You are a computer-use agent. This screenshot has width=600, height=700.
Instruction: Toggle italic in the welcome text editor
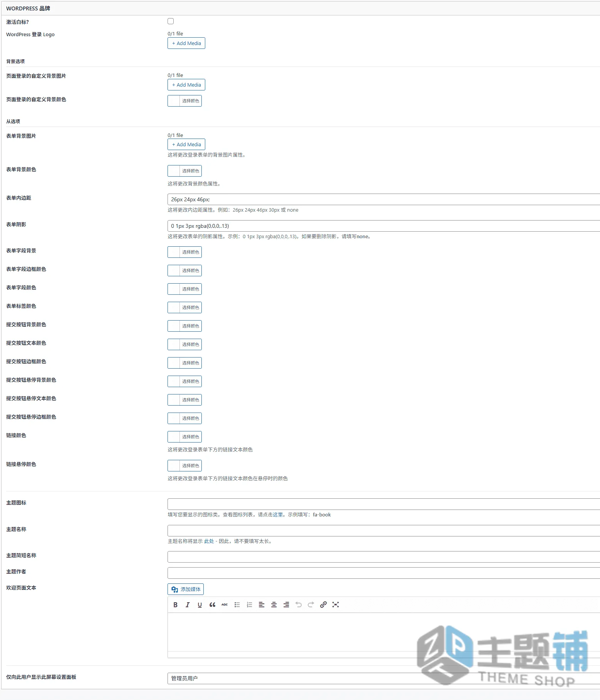point(188,605)
